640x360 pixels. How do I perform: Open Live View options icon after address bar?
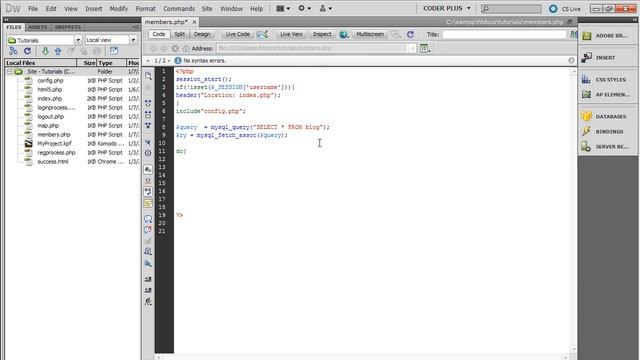pos(425,48)
